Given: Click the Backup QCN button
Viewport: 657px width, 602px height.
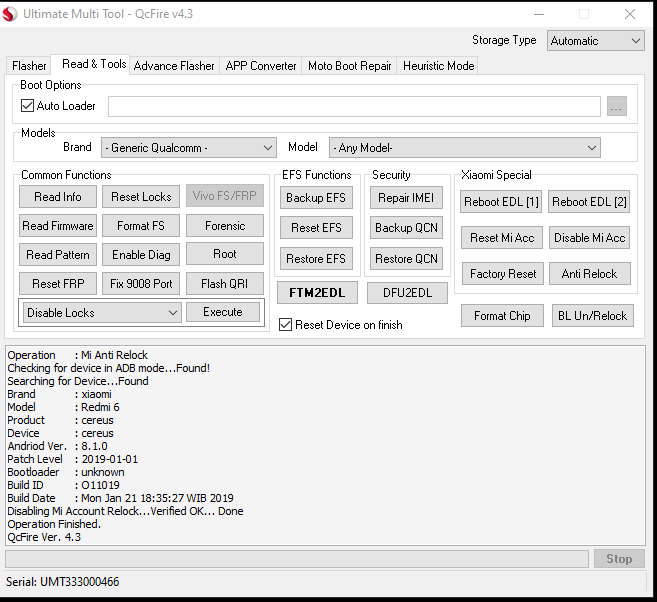Looking at the screenshot, I should 406,227.
